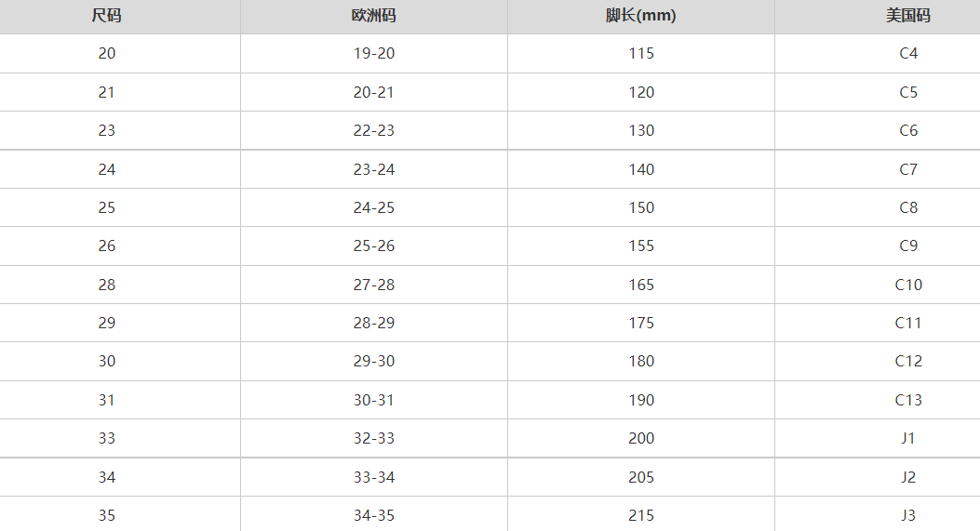
Task: Click the US size J1 cell
Action: 908,439
